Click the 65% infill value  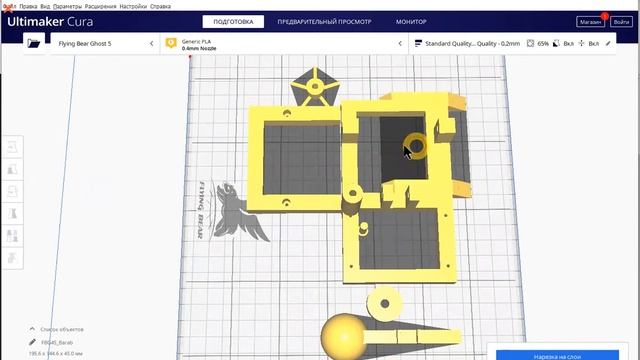coord(543,43)
